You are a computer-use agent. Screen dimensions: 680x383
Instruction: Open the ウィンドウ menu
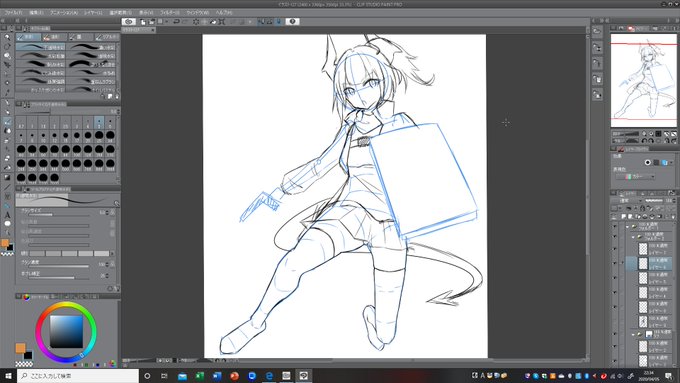tap(197, 13)
